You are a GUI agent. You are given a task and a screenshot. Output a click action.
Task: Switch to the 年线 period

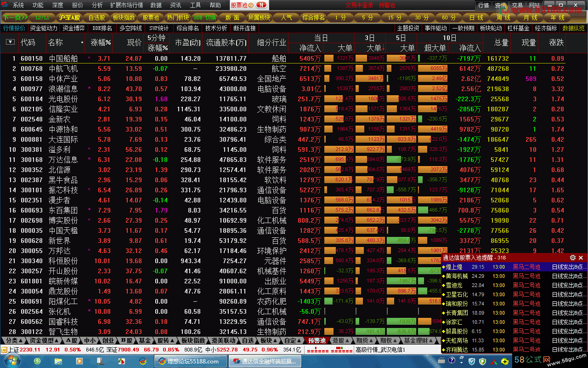(558, 17)
